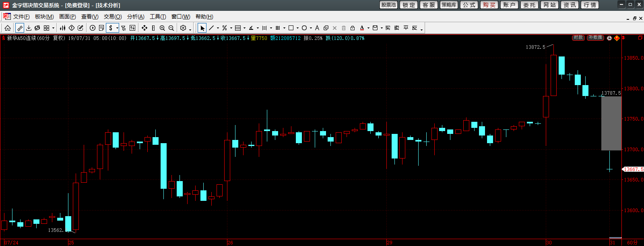Viewport: 644px width, 246px height.
Task: Expand the hash grid tool dropdown
Action: (284, 28)
